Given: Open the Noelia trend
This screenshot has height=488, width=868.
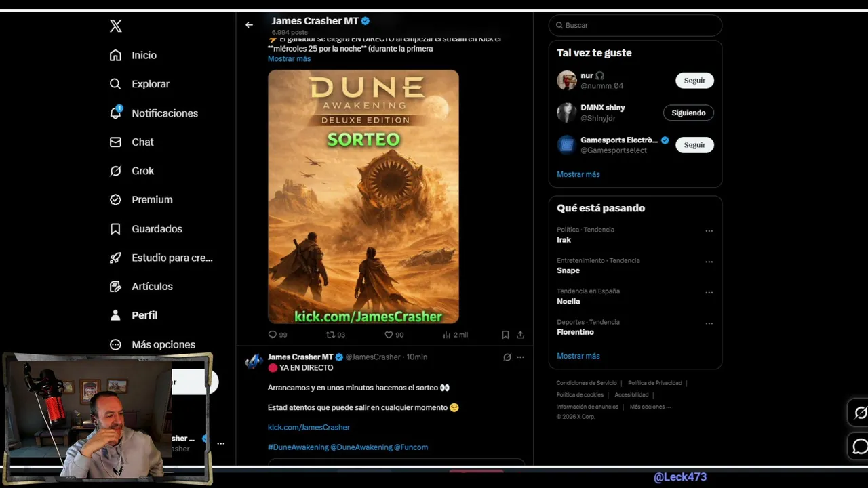Looking at the screenshot, I should 568,302.
